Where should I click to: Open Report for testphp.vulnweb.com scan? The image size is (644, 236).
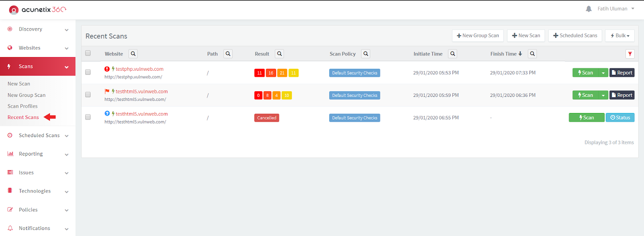click(622, 73)
